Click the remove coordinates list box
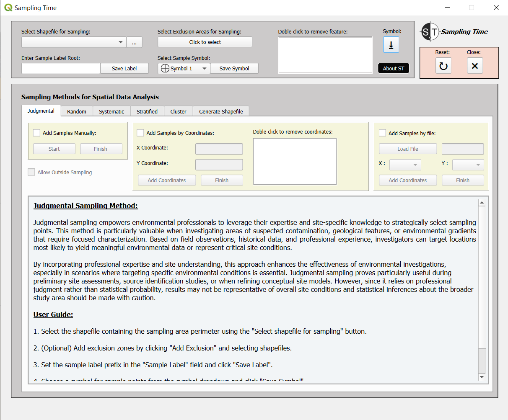508x420 pixels. [295, 161]
